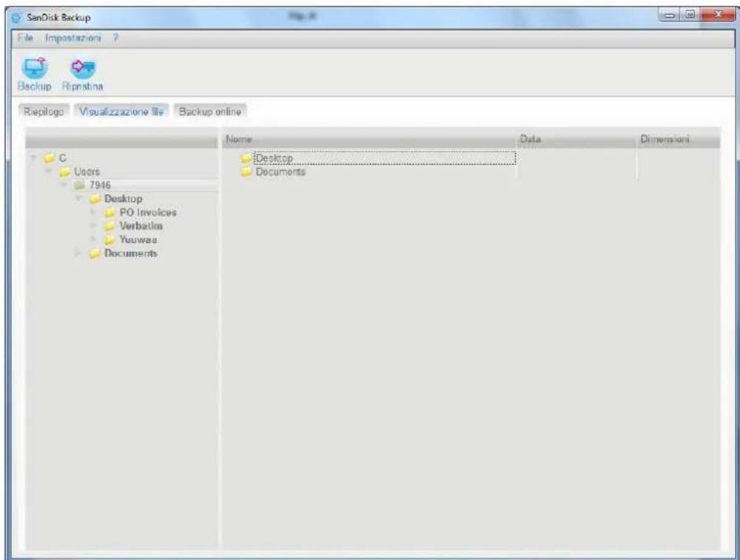Image resolution: width=740 pixels, height=560 pixels.
Task: Select the Visualizzazione file tab
Action: pos(121,112)
